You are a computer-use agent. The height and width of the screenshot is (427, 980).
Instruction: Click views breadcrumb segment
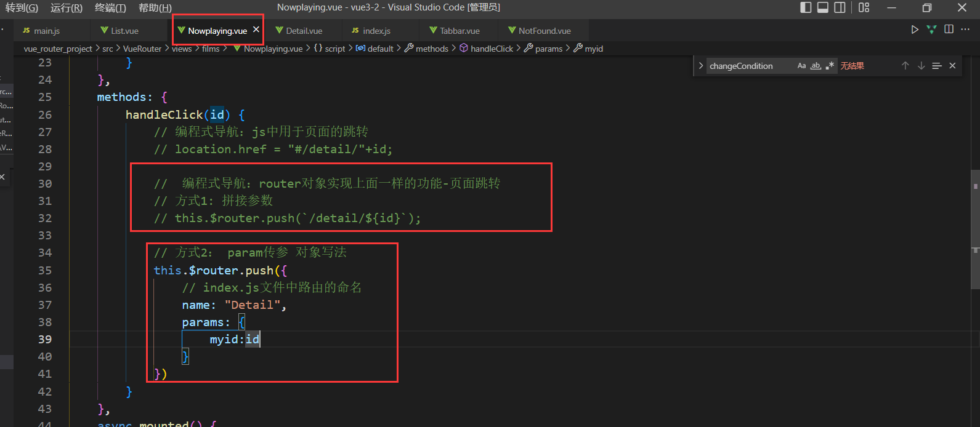182,49
